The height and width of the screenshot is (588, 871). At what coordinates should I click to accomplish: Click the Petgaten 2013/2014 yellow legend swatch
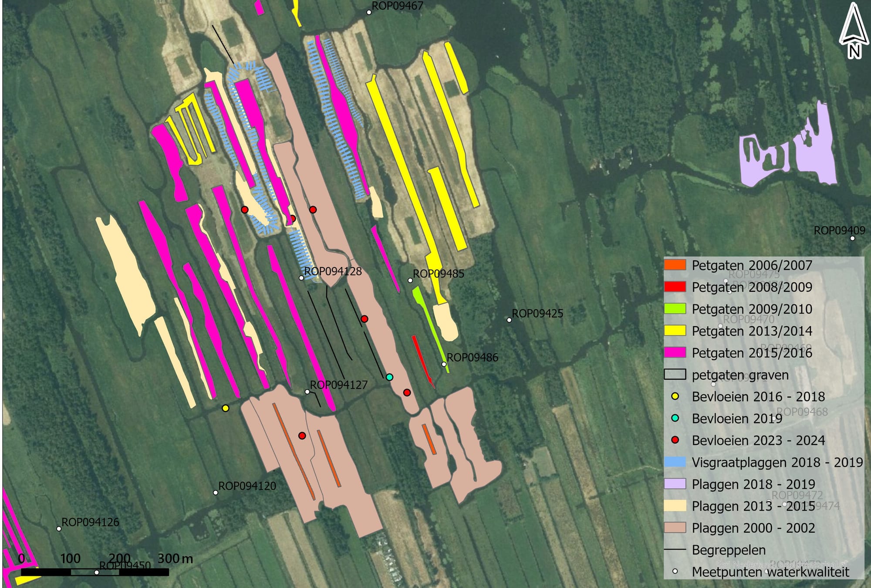[675, 330]
